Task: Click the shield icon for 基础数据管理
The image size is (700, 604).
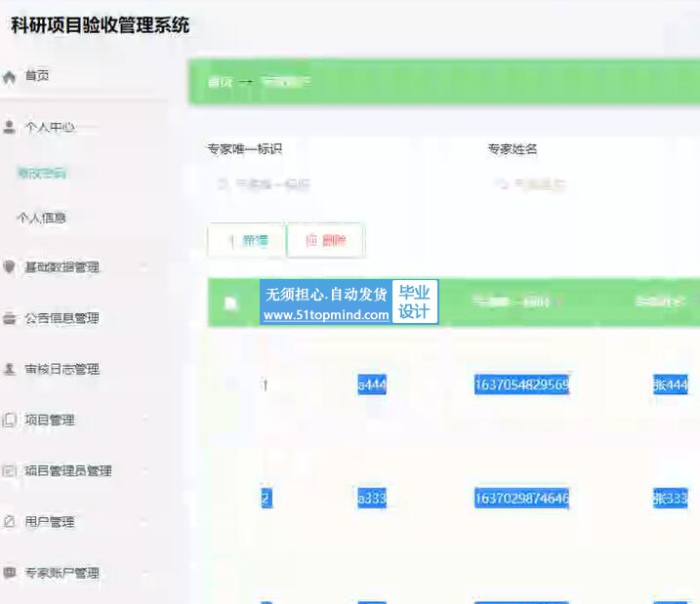Action: point(10,267)
